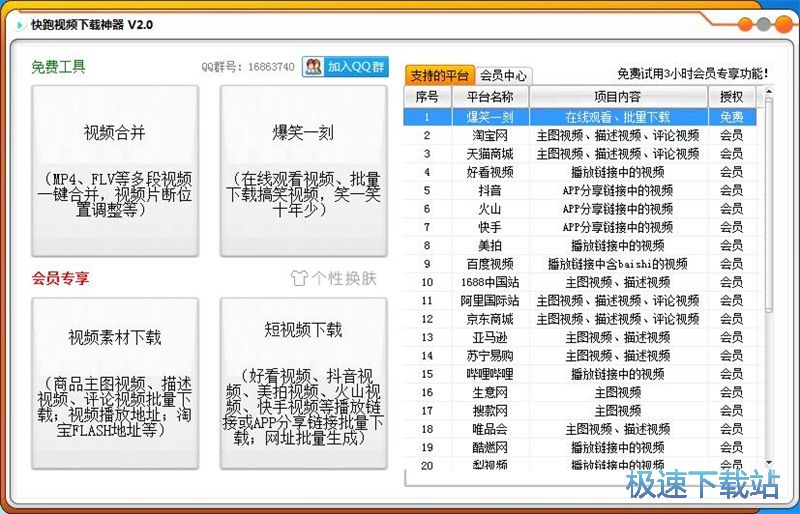Image resolution: width=800 pixels, height=514 pixels.
Task: Open the 视频合并 tool
Action: (115, 171)
